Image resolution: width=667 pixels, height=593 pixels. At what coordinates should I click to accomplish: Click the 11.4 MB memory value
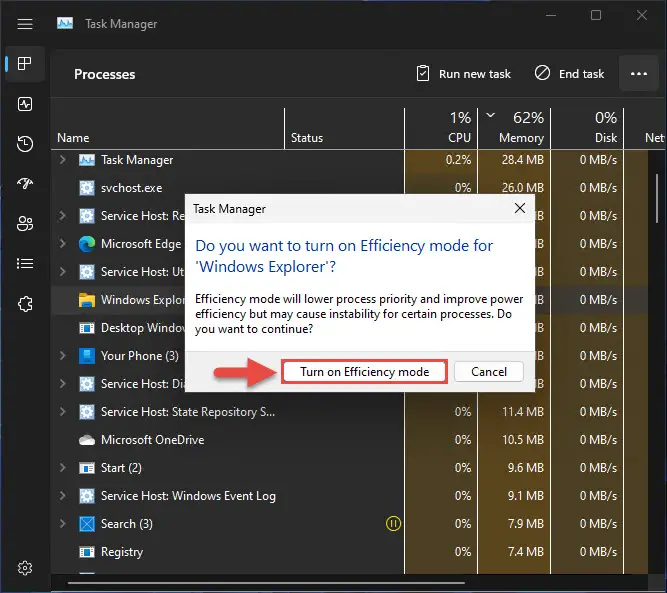click(523, 412)
